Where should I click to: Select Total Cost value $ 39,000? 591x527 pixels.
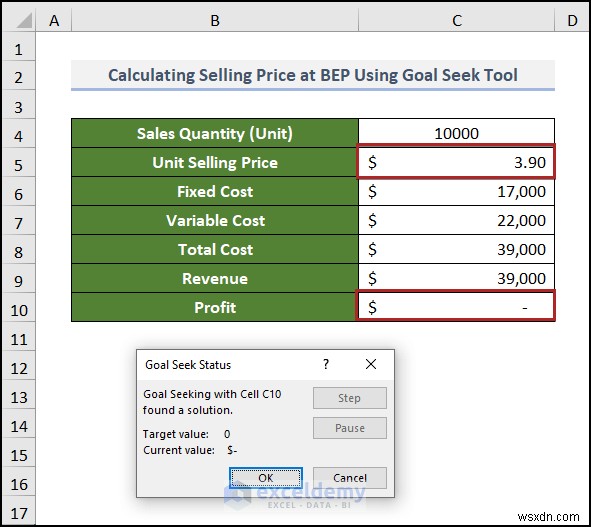(x=456, y=249)
